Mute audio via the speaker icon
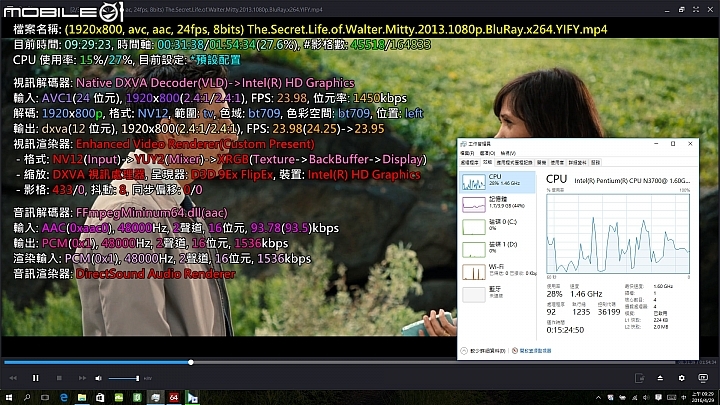The height and width of the screenshot is (405, 720). pos(98,378)
